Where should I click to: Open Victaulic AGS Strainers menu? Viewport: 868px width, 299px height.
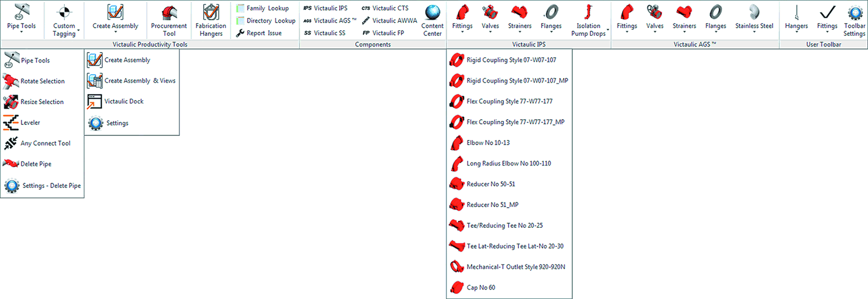685,19
